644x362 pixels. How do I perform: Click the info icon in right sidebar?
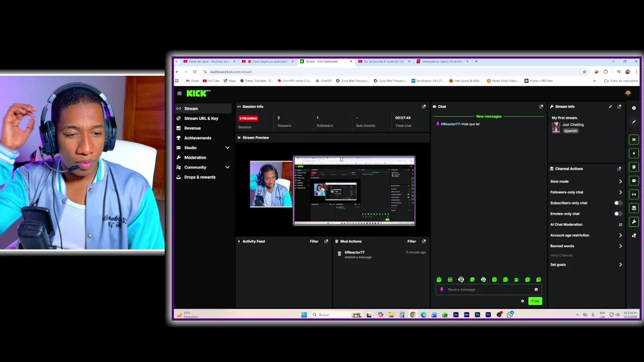(x=634, y=108)
